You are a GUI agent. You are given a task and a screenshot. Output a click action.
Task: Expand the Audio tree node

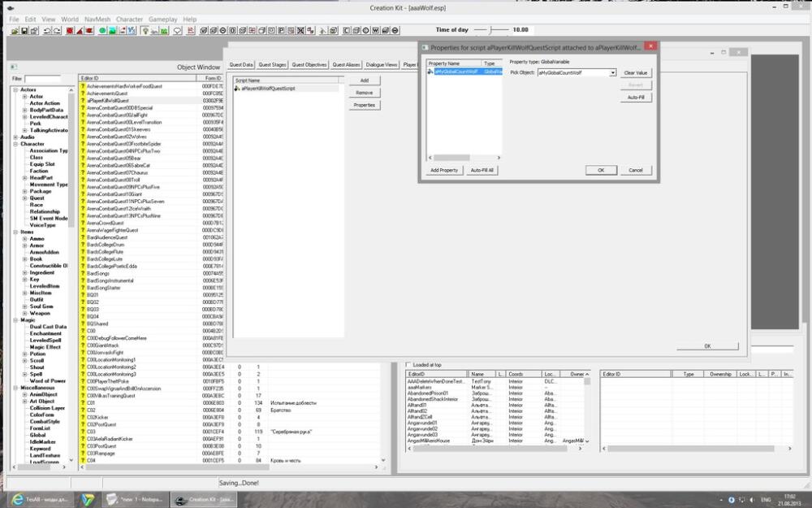[x=15, y=137]
